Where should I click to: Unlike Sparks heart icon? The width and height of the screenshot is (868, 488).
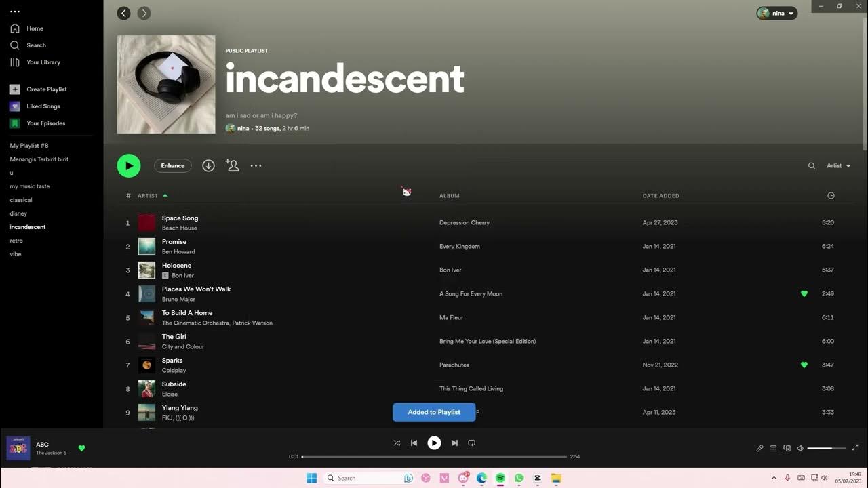[804, 365]
